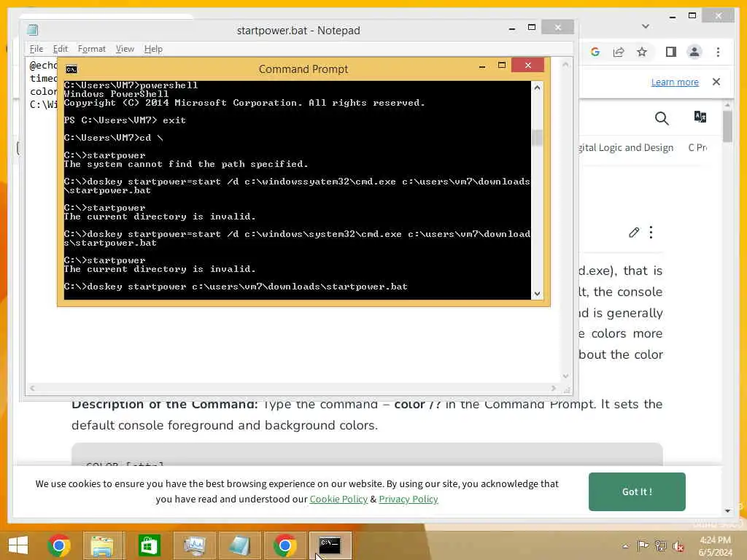The width and height of the screenshot is (747, 560).
Task: Click the Command Prompt scrollbar thumb
Action: 537,138
